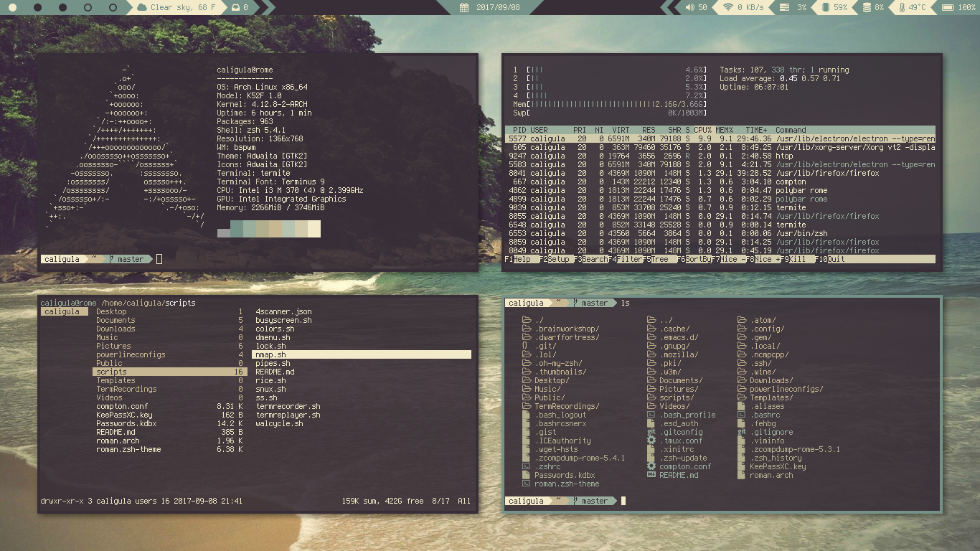Click the grey color block in neofetch palette
980x551 pixels.
click(x=224, y=233)
